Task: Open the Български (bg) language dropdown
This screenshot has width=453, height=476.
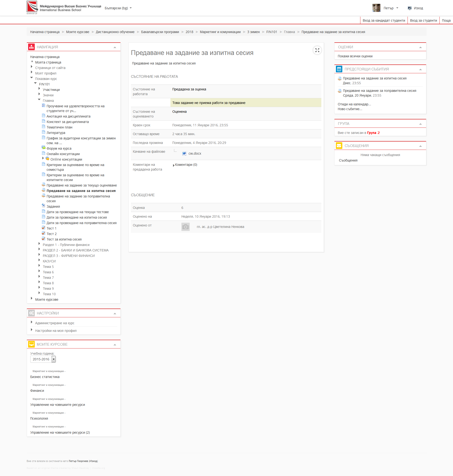Action: (118, 8)
